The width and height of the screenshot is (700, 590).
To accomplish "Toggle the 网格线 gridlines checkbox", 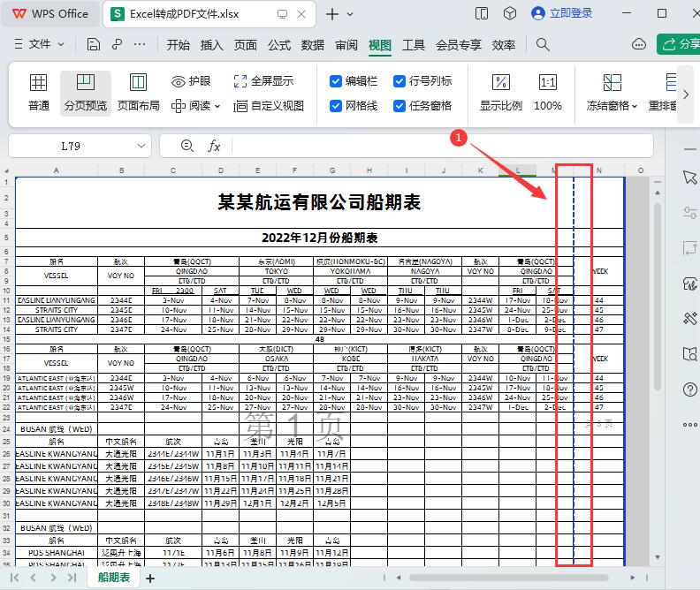I will click(335, 106).
